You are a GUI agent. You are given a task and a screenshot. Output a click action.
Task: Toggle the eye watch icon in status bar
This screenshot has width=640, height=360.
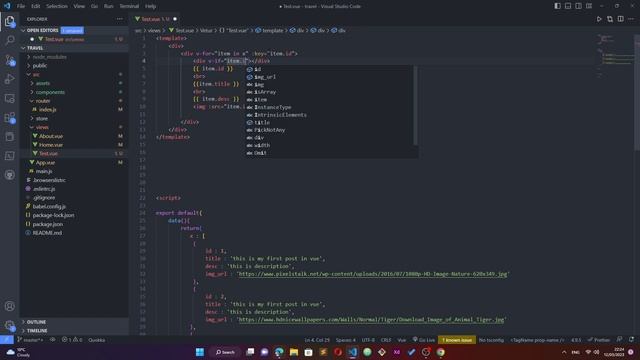(x=53, y=340)
